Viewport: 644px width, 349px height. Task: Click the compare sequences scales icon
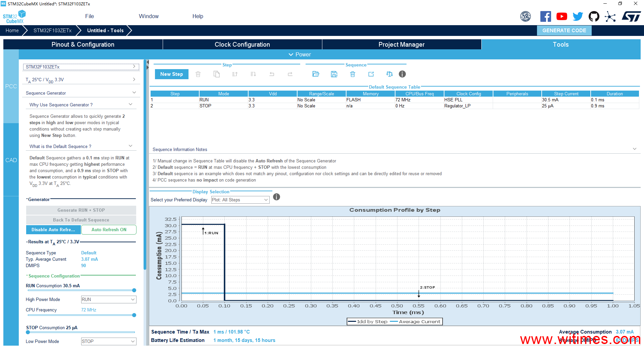click(x=389, y=74)
